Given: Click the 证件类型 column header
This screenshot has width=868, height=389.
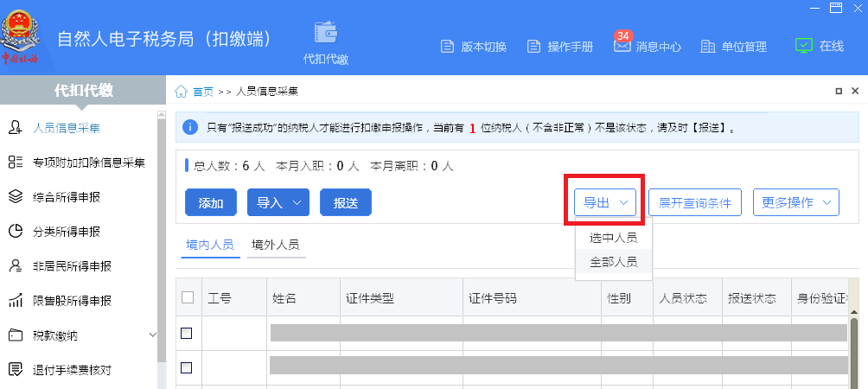Looking at the screenshot, I should pos(401,297).
